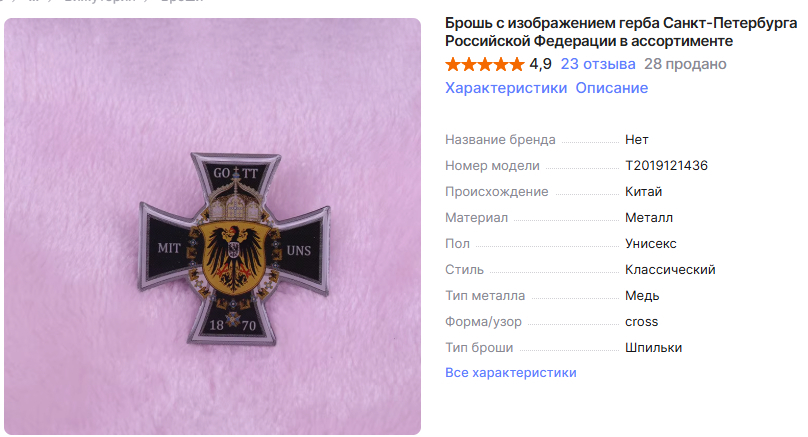This screenshot has width=808, height=437.
Task: Click the product title heading
Action: click(x=621, y=32)
